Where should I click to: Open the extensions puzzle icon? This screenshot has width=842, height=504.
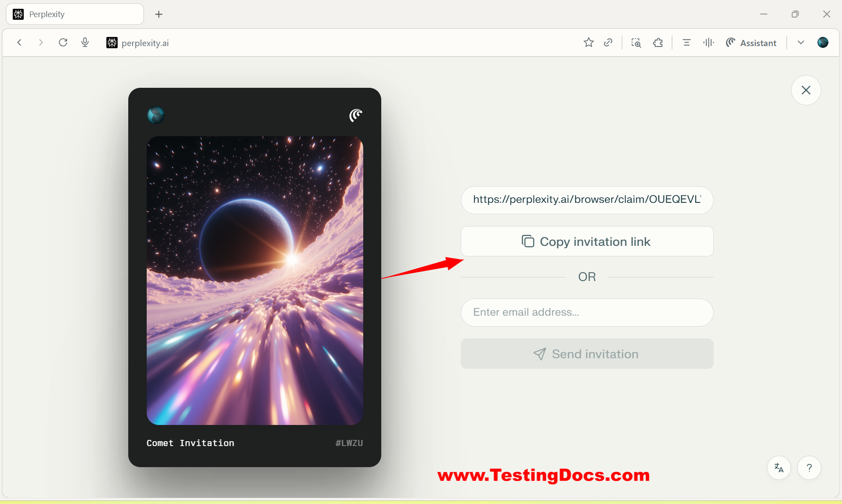658,43
